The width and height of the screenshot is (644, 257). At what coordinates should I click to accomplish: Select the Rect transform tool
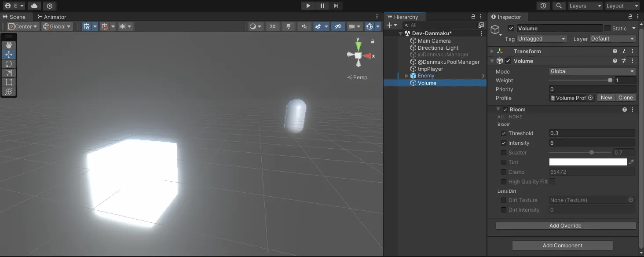pyautogui.click(x=8, y=82)
